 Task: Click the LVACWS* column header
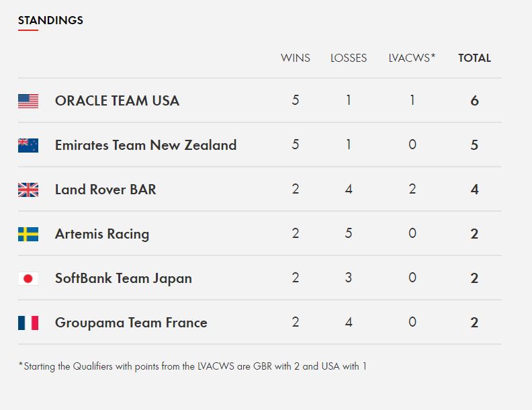click(412, 58)
